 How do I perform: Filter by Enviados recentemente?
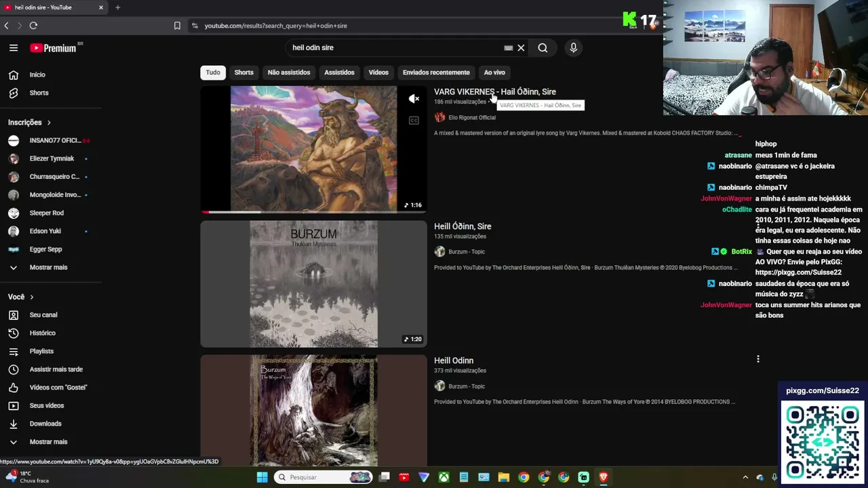coord(436,73)
